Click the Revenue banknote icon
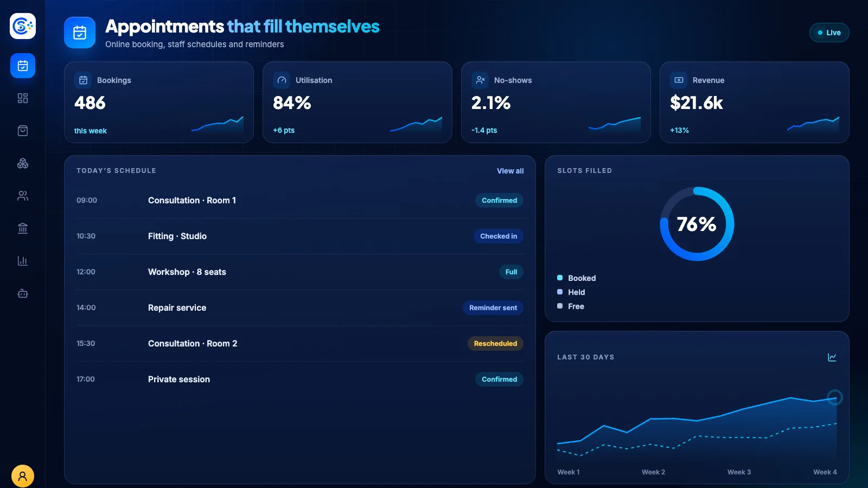This screenshot has width=868, height=488. coord(679,80)
